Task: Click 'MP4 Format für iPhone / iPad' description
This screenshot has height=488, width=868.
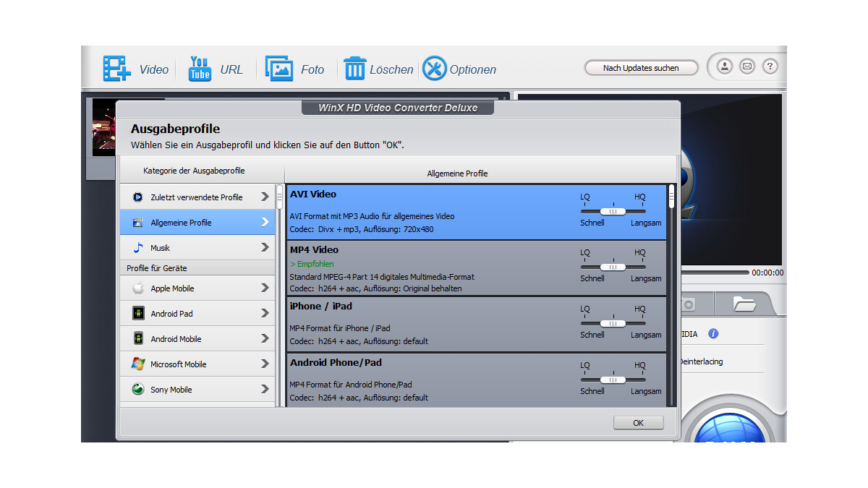Action: [x=340, y=328]
